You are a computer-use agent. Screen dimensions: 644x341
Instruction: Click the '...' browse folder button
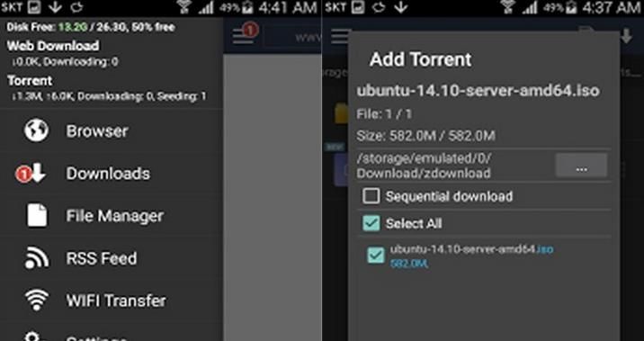coord(581,166)
